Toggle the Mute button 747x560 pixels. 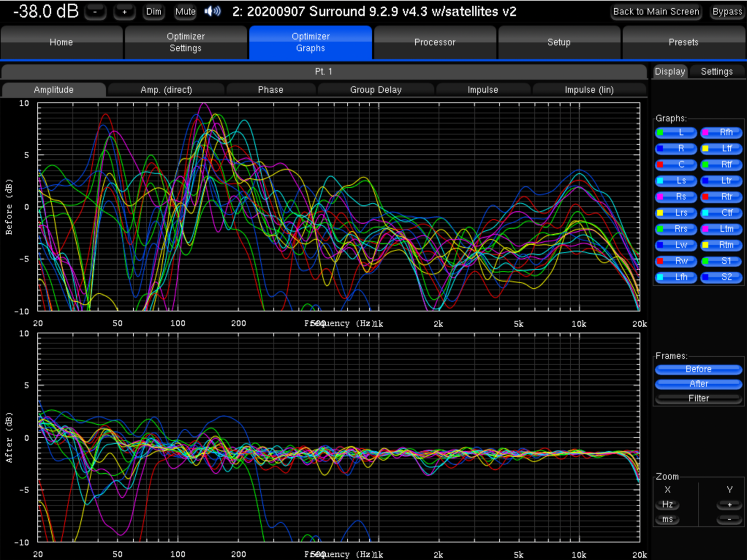click(x=185, y=11)
